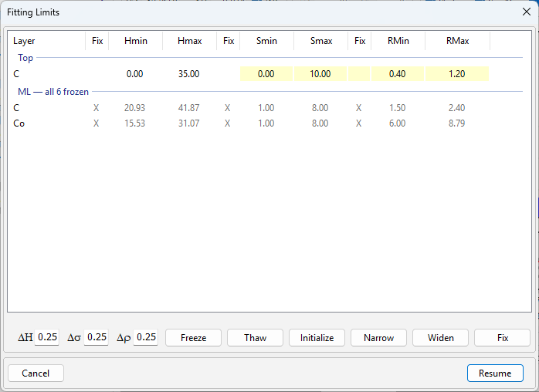Select ML C Hmin value 20.93
Image resolution: width=539 pixels, height=392 pixels.
click(x=134, y=108)
